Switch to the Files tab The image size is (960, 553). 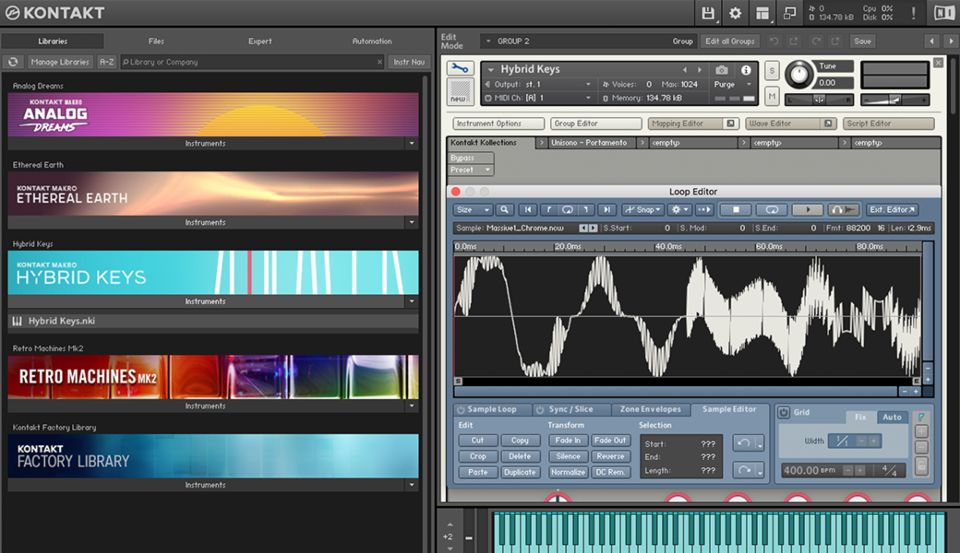click(156, 41)
